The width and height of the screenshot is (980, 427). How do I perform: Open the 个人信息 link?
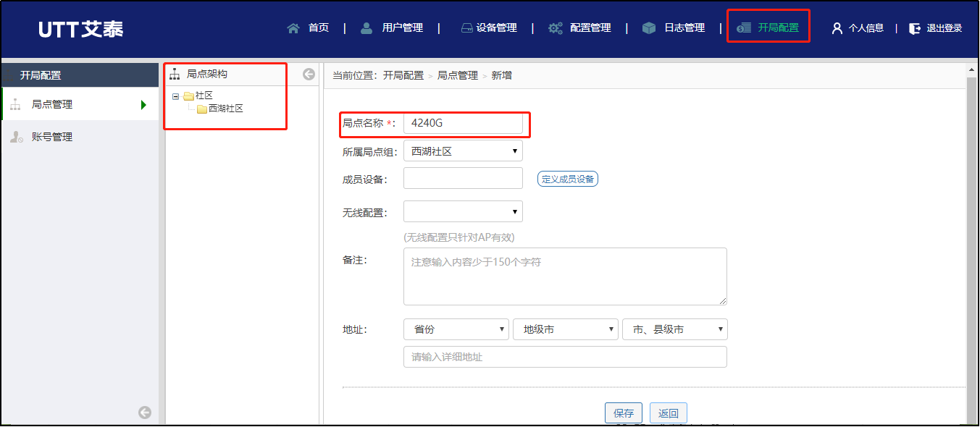pyautogui.click(x=866, y=28)
